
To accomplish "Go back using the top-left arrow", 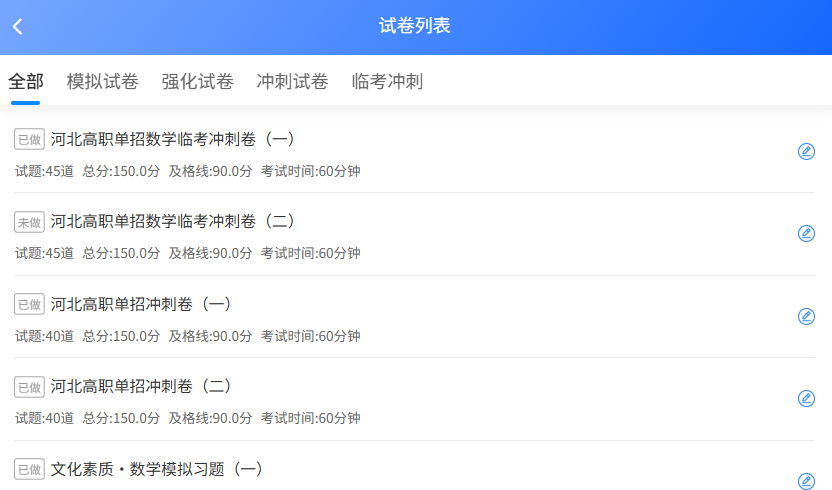I will [x=18, y=27].
